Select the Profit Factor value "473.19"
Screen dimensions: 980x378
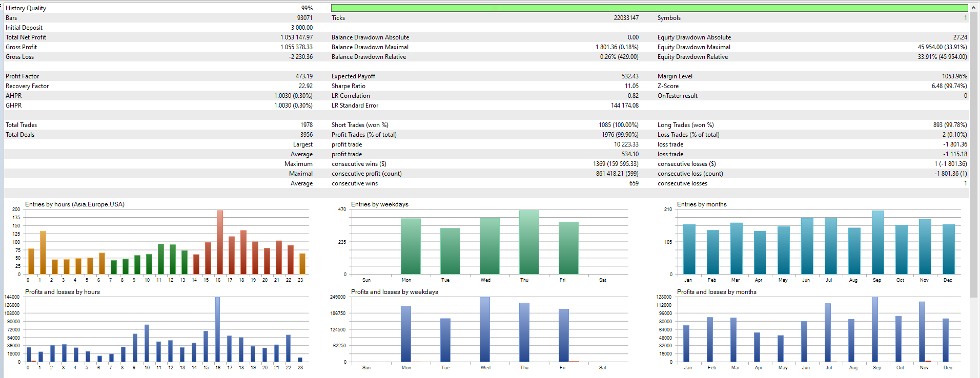(304, 76)
